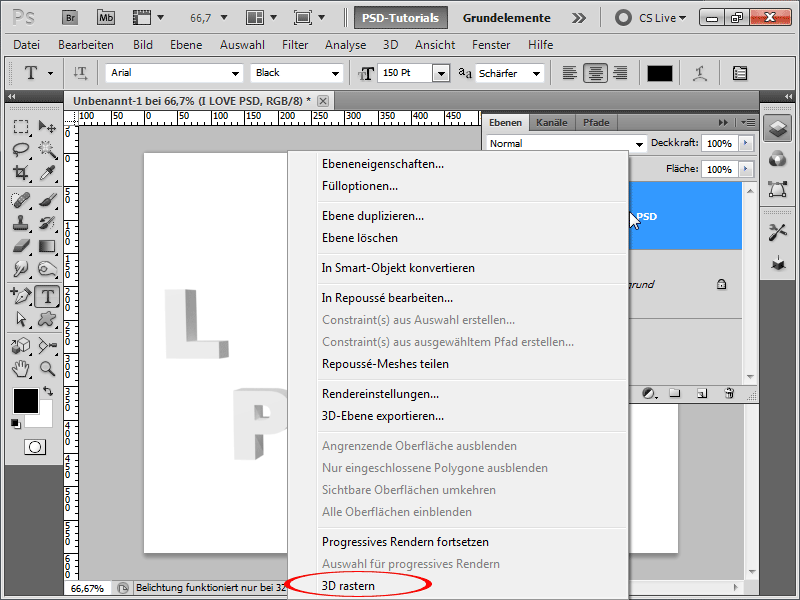Choose Ebeneneigenschaften... entry

383,164
